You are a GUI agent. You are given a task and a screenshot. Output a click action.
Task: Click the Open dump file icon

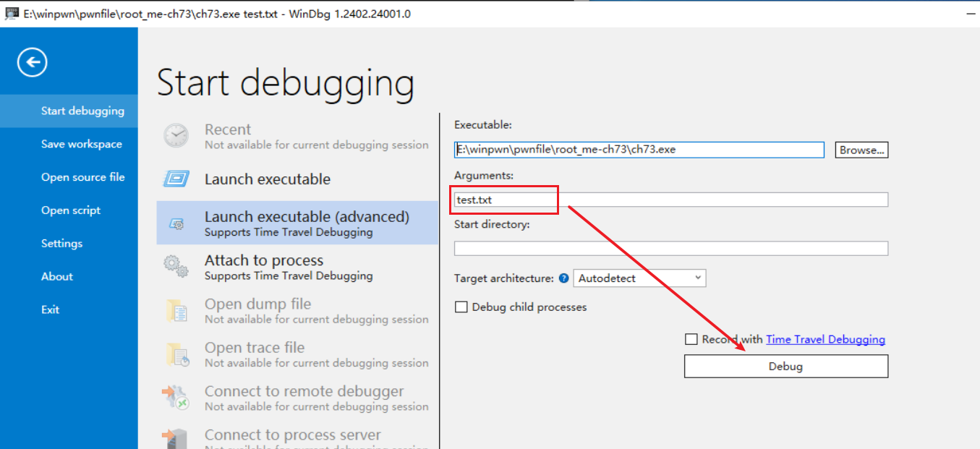(176, 311)
